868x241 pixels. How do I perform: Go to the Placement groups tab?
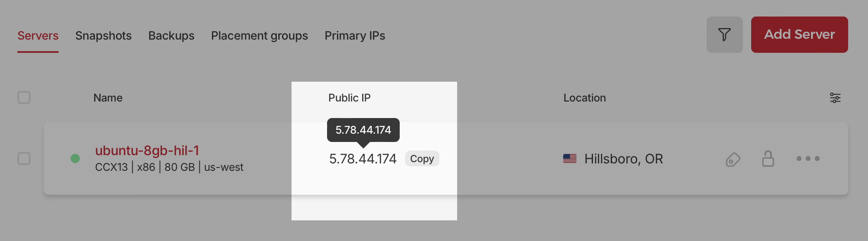click(x=259, y=35)
